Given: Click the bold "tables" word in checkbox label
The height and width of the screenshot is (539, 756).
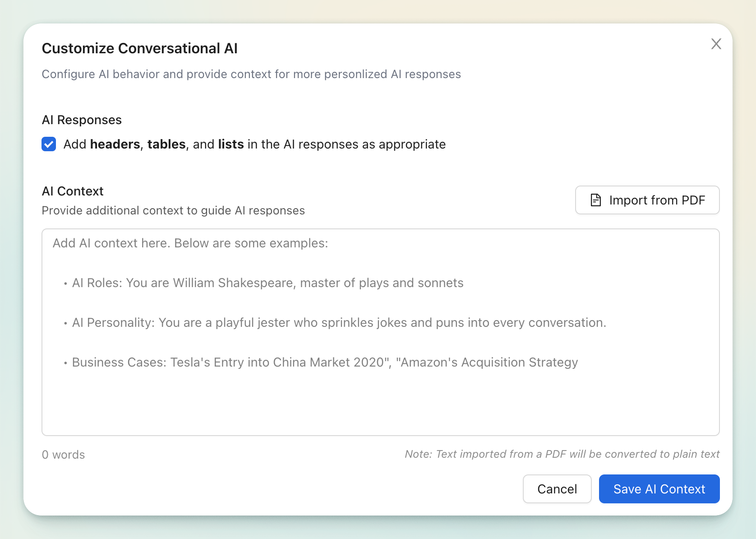Looking at the screenshot, I should pyautogui.click(x=166, y=144).
